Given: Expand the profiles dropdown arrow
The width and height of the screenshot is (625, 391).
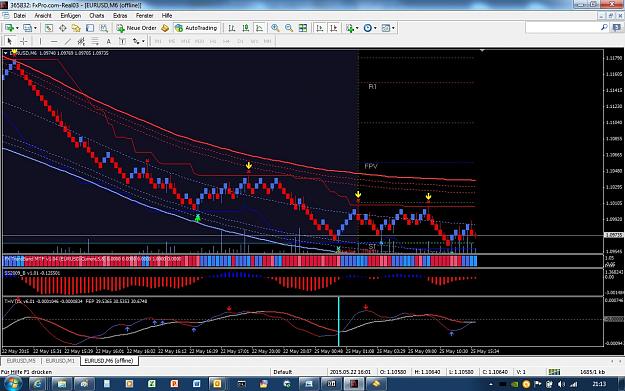Looking at the screenshot, I should [35, 28].
